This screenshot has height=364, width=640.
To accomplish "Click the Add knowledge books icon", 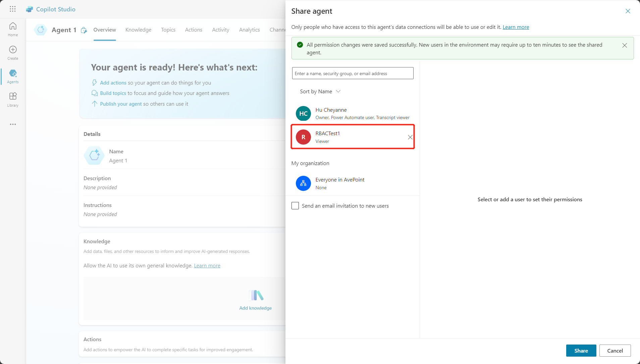I will click(x=256, y=295).
